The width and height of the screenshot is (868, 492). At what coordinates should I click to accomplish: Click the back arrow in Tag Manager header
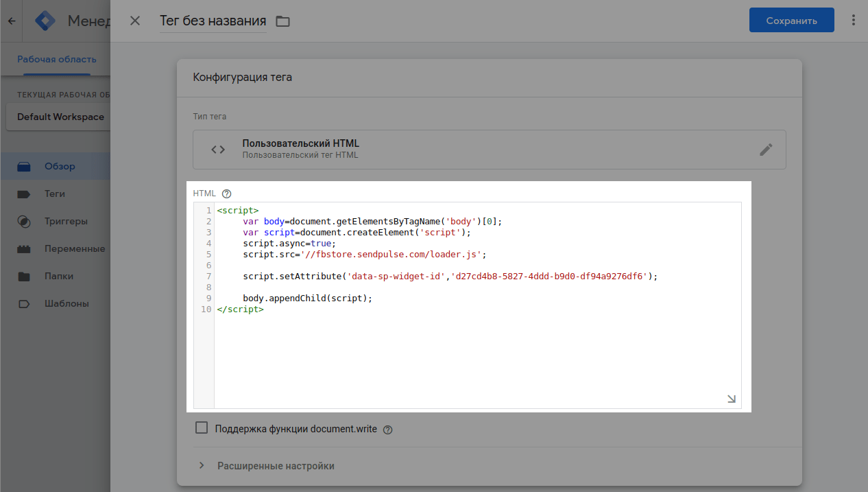[x=11, y=21]
